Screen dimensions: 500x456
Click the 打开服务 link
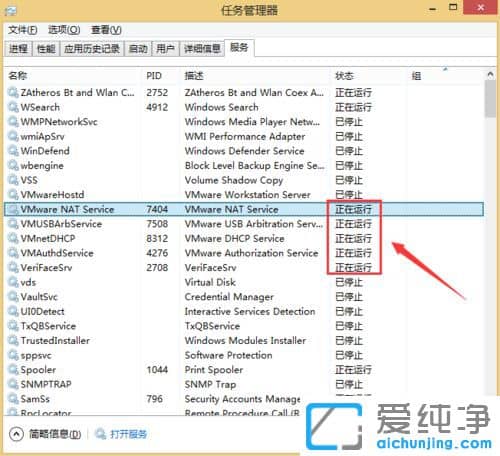click(x=128, y=434)
